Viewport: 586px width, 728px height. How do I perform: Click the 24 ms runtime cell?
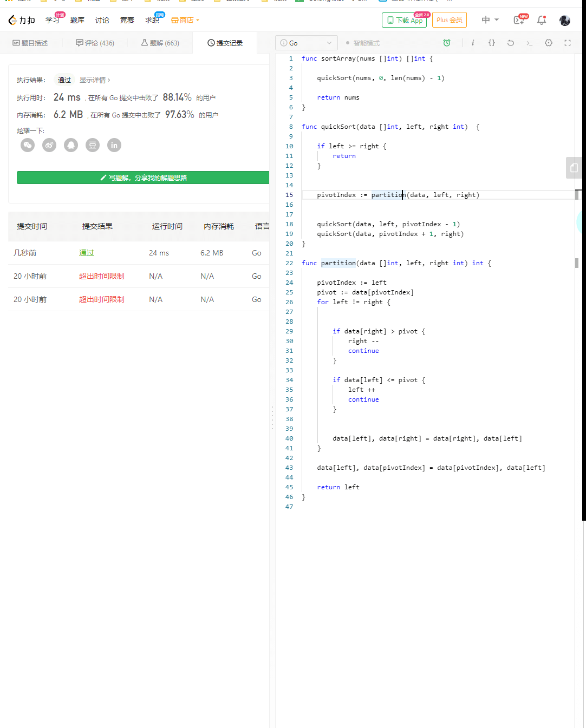point(159,253)
